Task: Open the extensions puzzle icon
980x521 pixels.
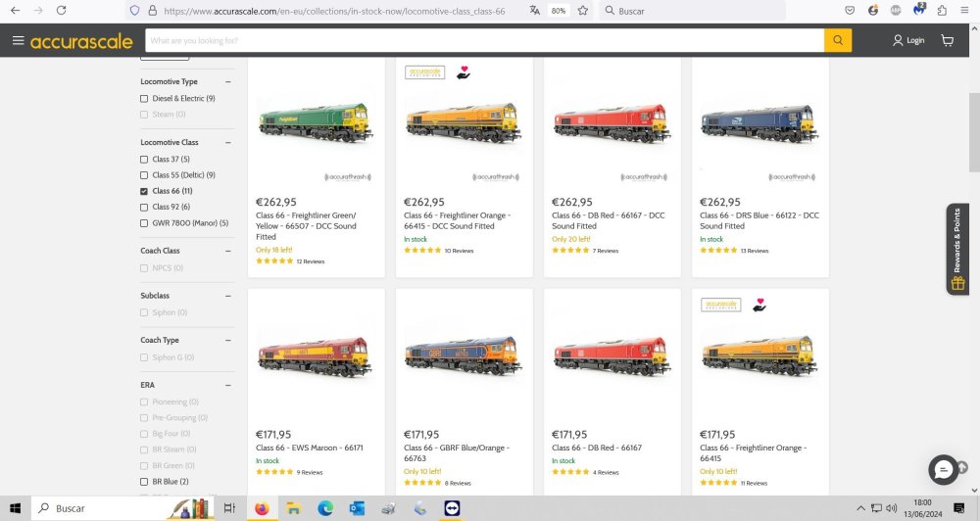Action: (x=942, y=11)
